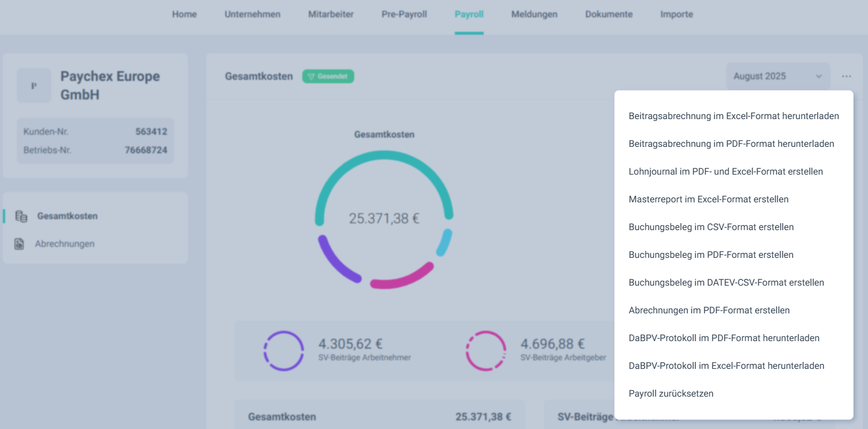Click the company avatar P icon
The image size is (868, 429).
coord(34,86)
